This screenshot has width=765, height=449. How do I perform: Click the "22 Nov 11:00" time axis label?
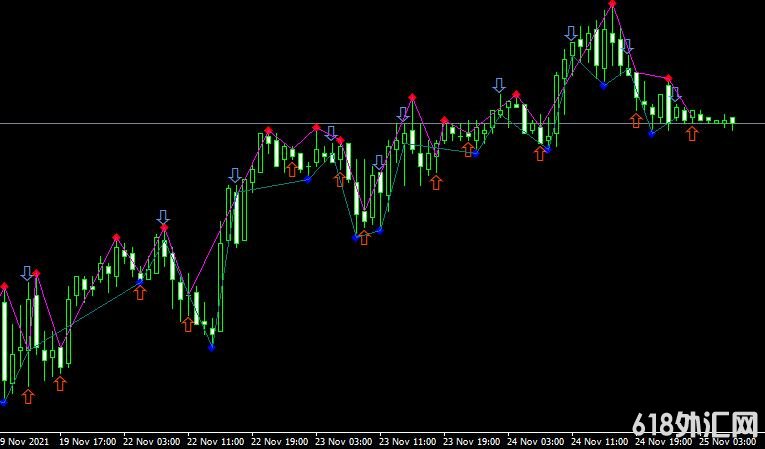(217, 441)
